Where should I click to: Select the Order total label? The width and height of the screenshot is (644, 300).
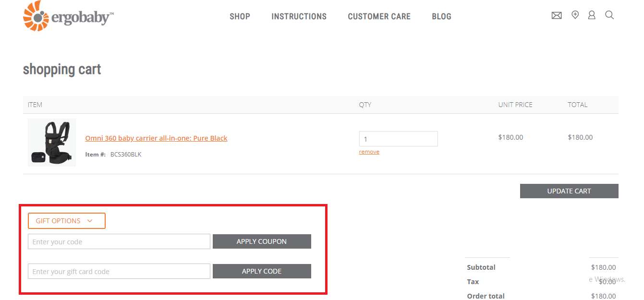tap(486, 296)
